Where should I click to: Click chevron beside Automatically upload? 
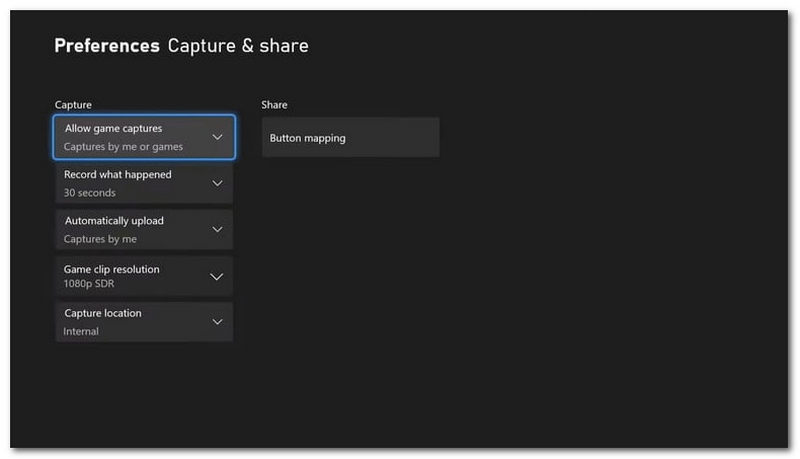217,230
